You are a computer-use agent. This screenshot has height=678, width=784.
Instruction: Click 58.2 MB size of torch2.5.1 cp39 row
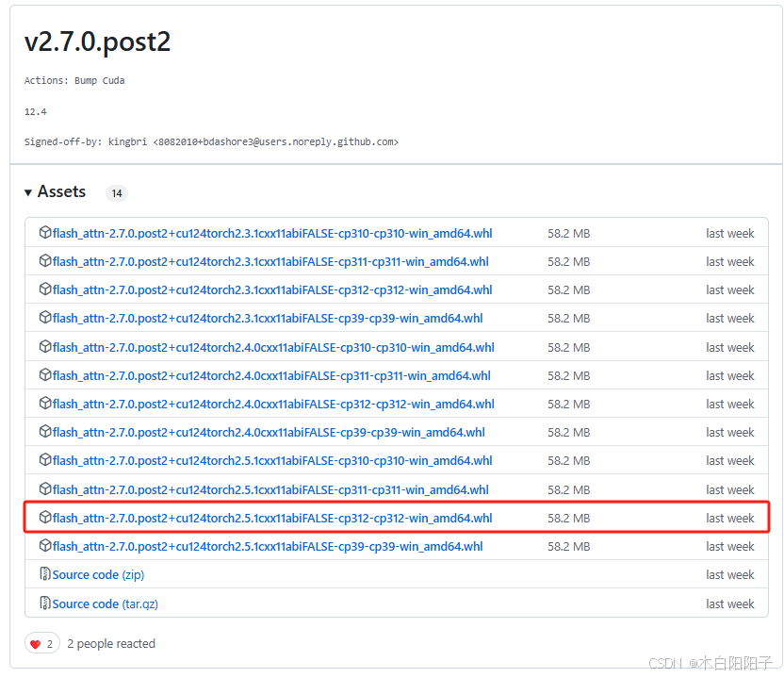click(568, 546)
